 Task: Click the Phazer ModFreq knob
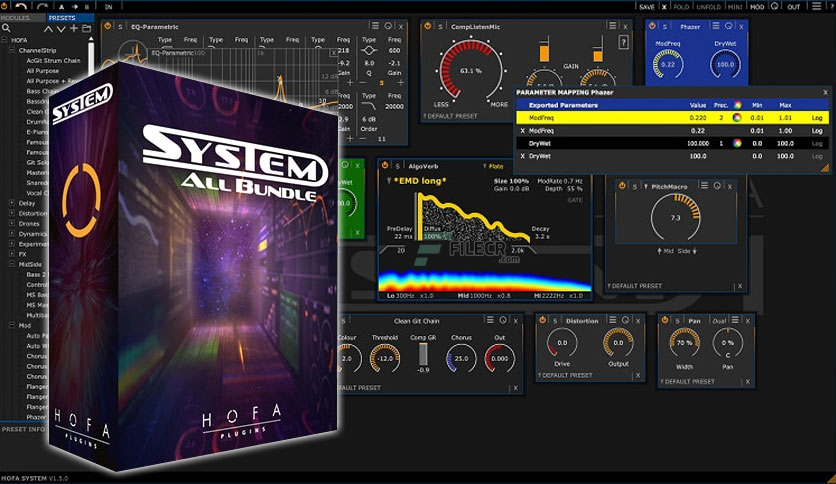pos(668,64)
